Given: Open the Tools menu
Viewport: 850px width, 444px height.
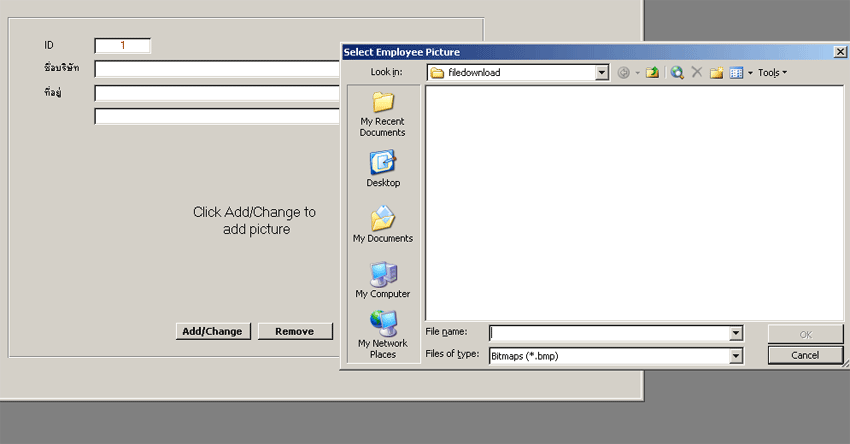Looking at the screenshot, I should click(x=771, y=73).
